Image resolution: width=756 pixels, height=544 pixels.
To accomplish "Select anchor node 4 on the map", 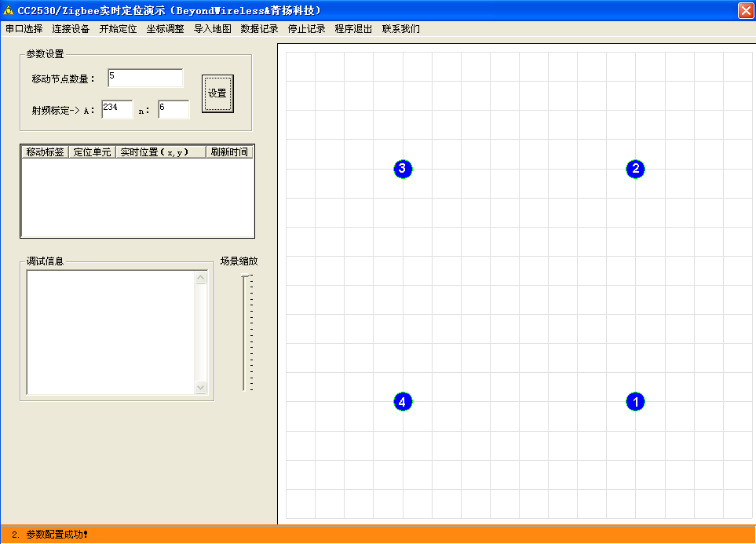I will pyautogui.click(x=403, y=401).
